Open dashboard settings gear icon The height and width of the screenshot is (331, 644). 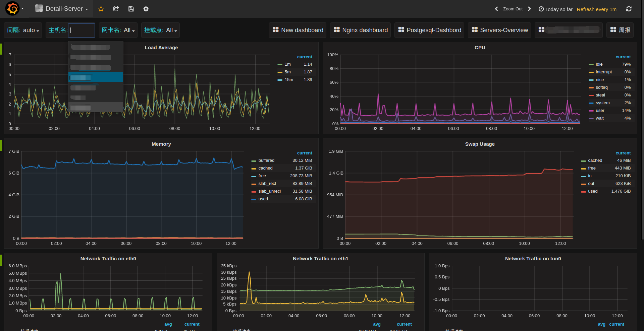click(146, 9)
